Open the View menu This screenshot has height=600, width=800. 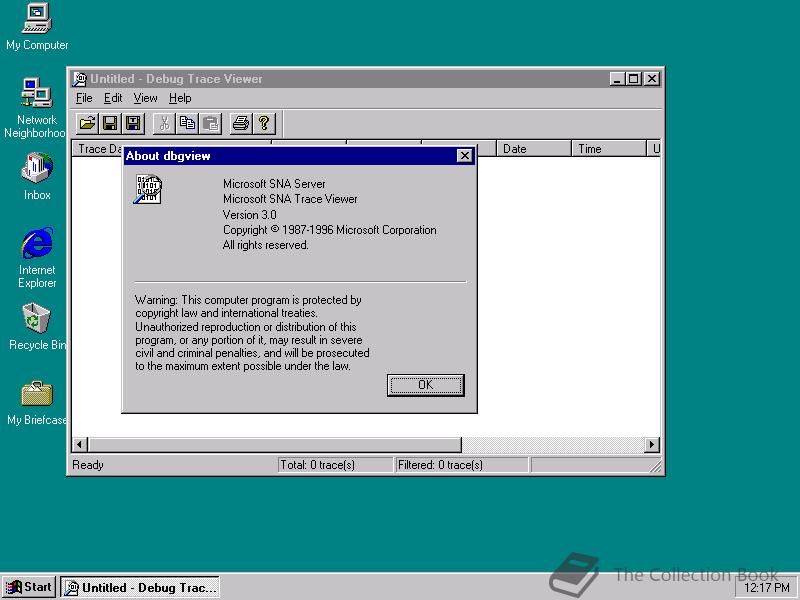point(145,98)
